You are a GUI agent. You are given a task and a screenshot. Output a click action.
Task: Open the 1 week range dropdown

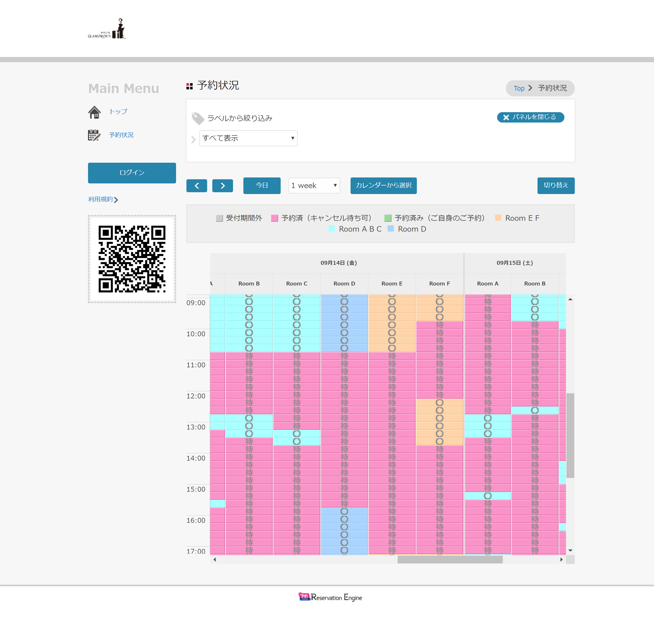tap(314, 186)
